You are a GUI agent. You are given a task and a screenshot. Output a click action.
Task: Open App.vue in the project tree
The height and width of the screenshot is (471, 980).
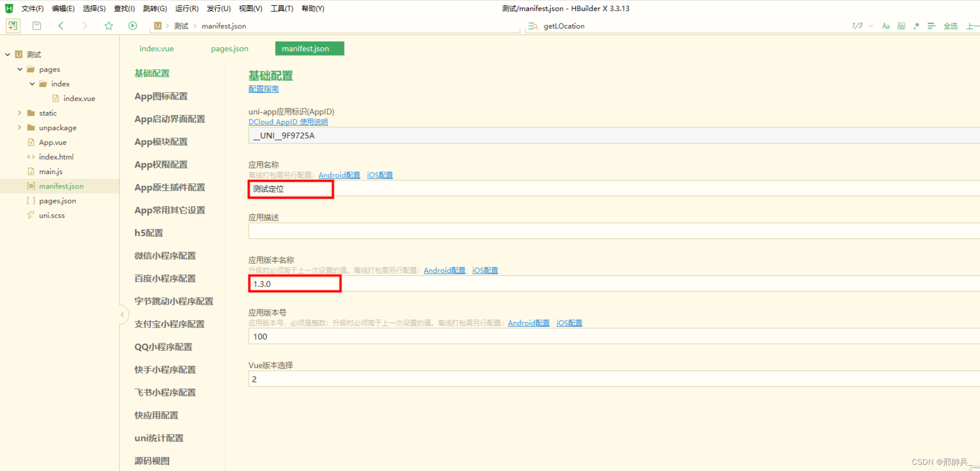[x=52, y=142]
